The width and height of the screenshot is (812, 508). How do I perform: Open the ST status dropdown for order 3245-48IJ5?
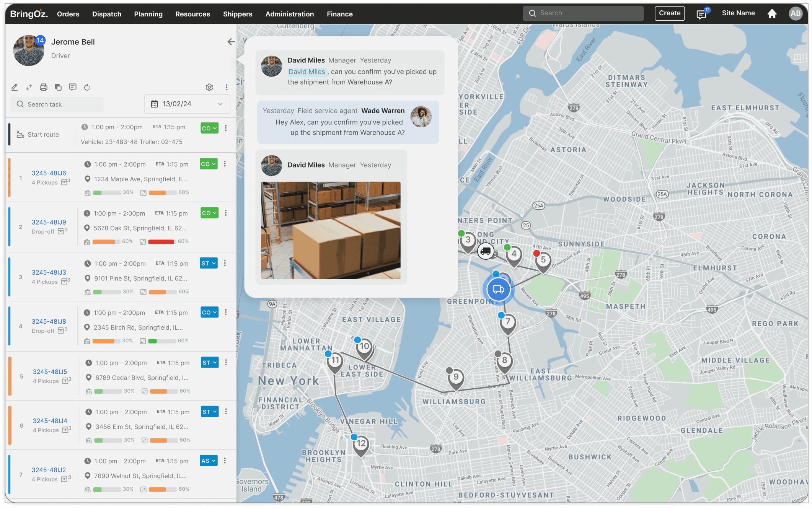point(210,362)
